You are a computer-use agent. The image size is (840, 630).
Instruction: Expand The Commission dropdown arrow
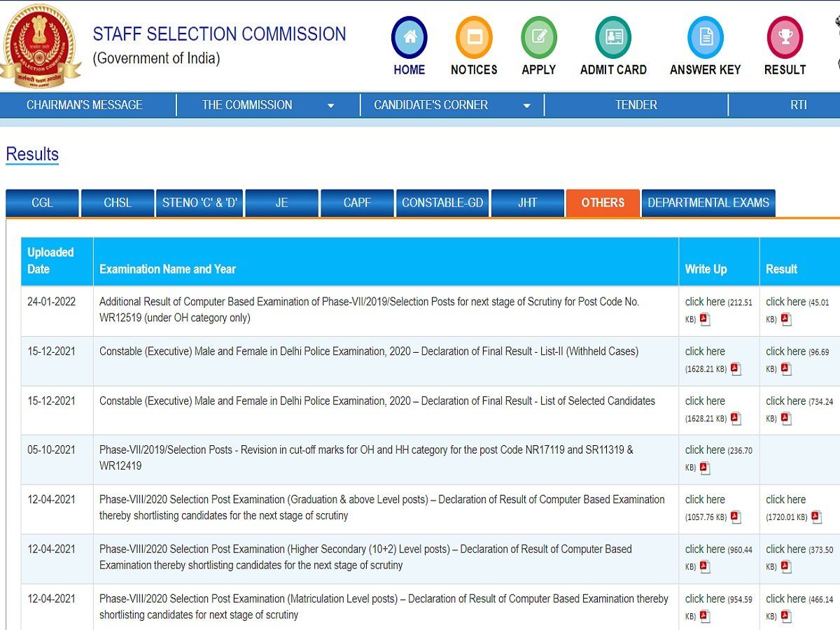(331, 106)
